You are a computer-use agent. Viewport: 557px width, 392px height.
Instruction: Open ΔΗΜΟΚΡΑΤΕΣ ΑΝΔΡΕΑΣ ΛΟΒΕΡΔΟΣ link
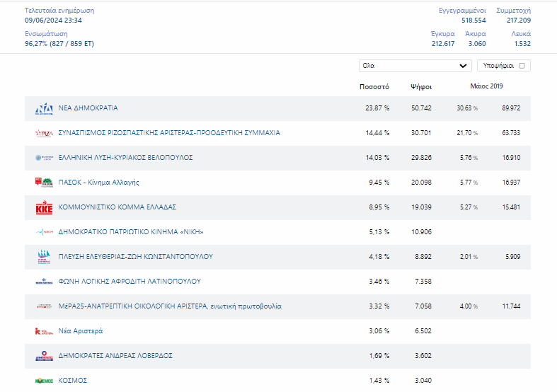coord(115,355)
